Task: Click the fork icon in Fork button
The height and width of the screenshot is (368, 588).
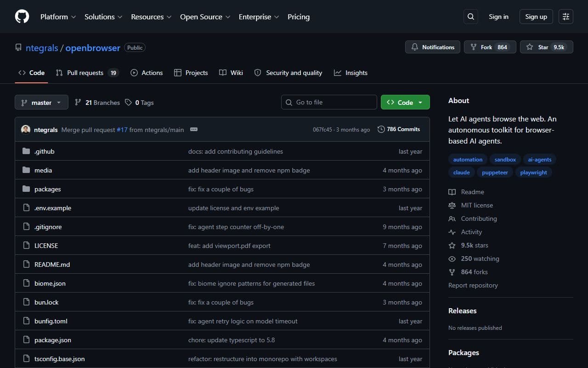Action: point(474,47)
